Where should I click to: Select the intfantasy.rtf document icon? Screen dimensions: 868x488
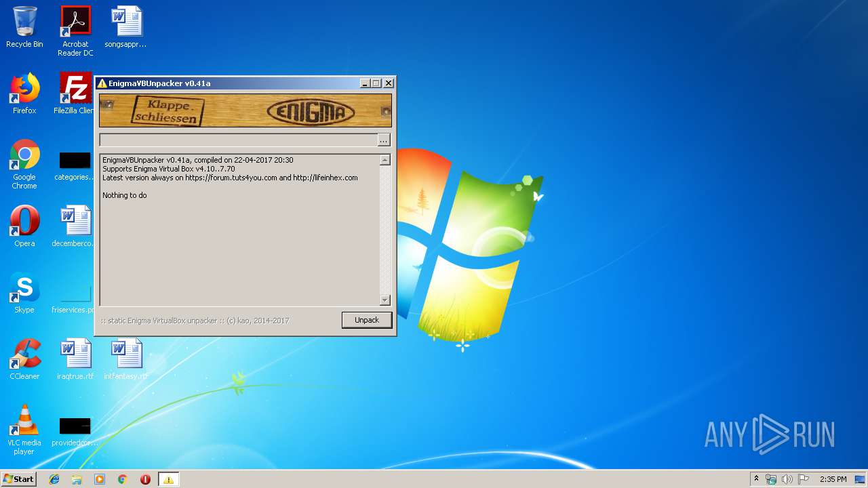pos(126,359)
